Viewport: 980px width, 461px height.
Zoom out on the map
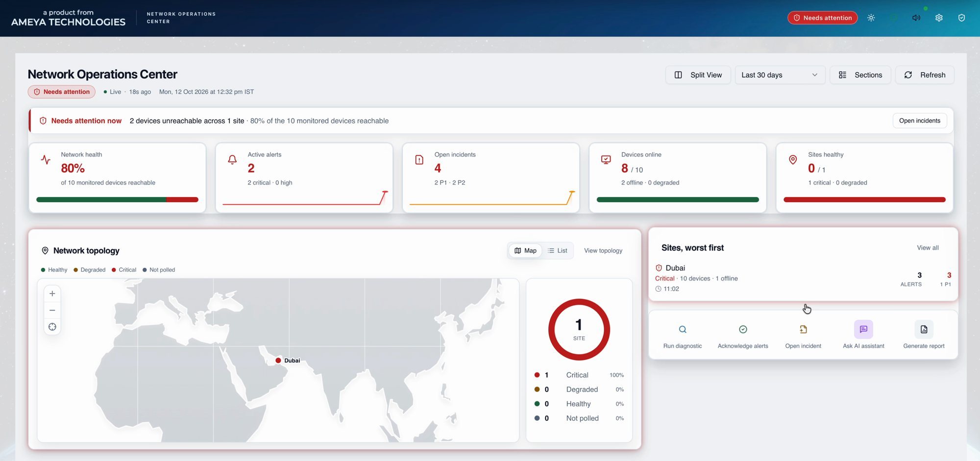click(x=52, y=310)
